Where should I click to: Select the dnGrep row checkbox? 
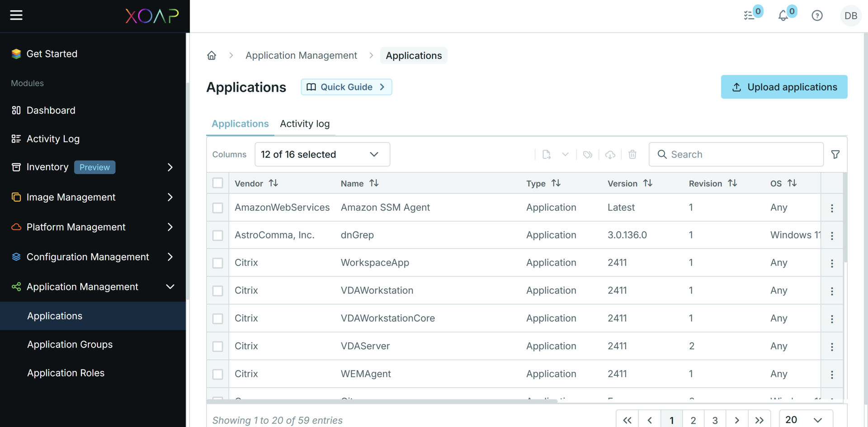tap(217, 235)
